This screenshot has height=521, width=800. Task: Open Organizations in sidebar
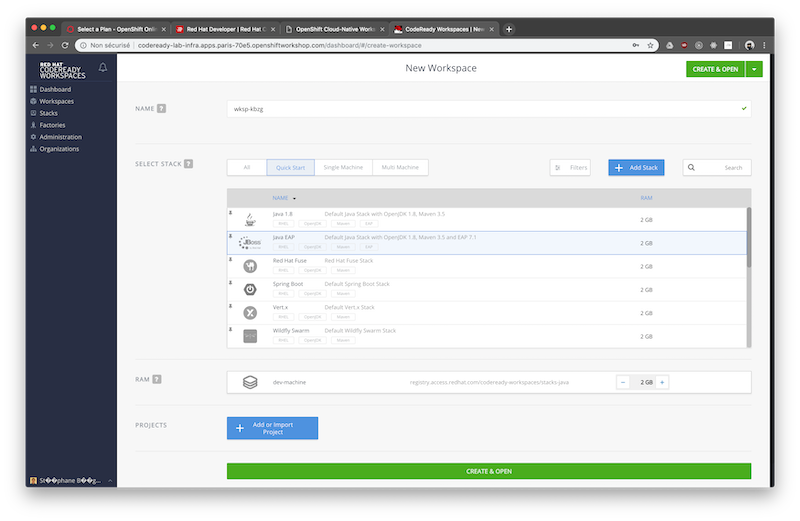(59, 149)
